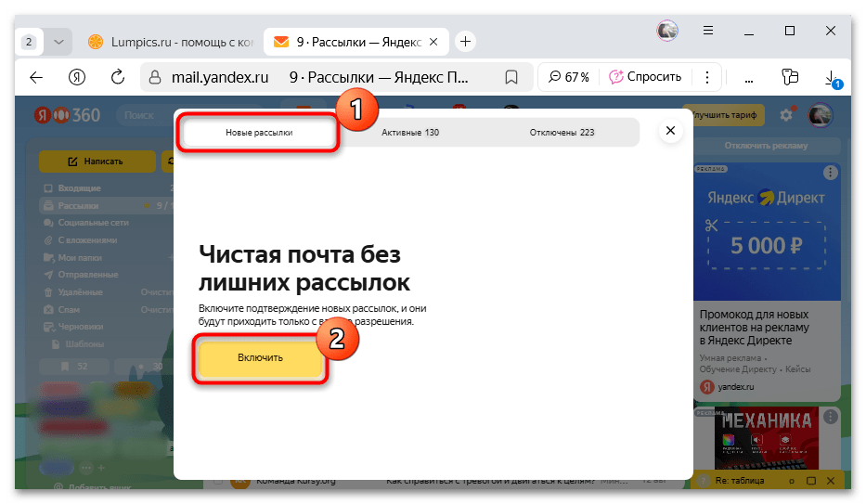This screenshot has height=504, width=866.
Task: Expand the Re: таблица draft window
Action: click(x=810, y=481)
